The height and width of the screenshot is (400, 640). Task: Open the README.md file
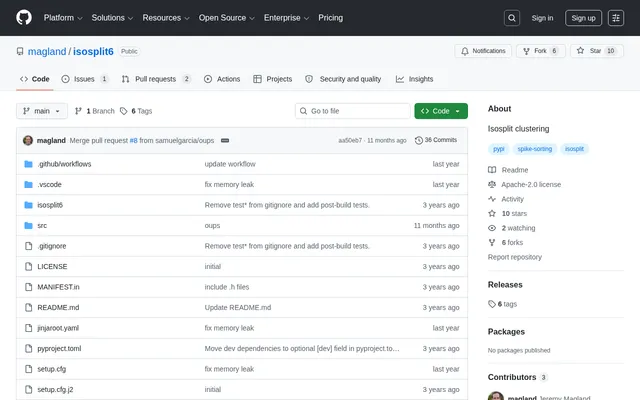tap(58, 307)
